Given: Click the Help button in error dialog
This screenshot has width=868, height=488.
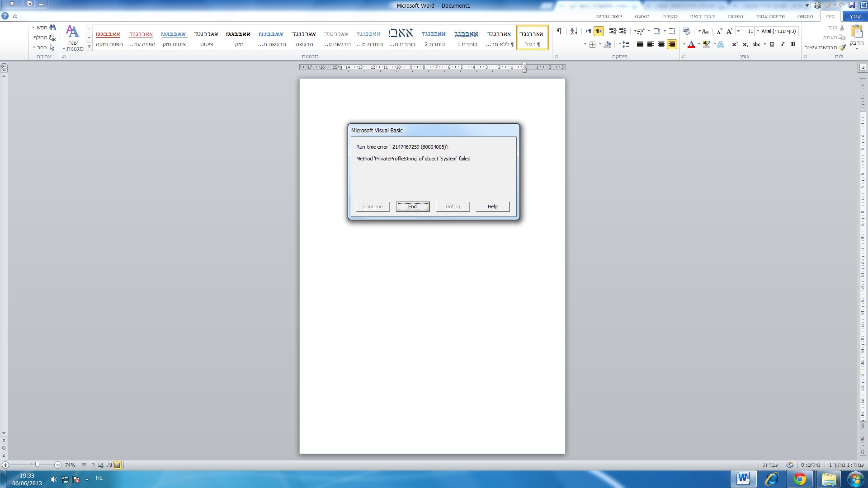Looking at the screenshot, I should [492, 206].
